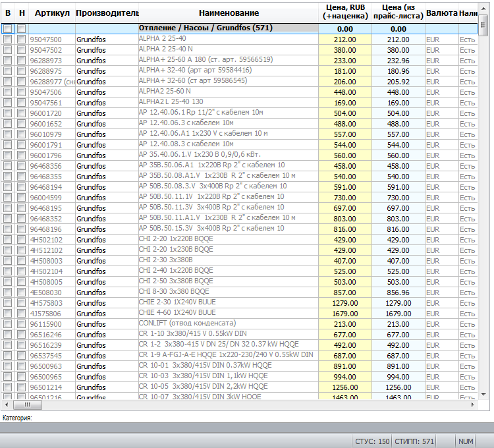
Task: Click article number 96468355
Action: (x=46, y=177)
